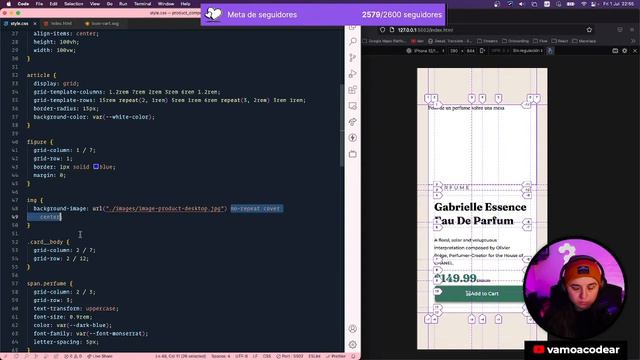Click ESLint in the status bar
The image size is (640, 360).
click(x=314, y=356)
